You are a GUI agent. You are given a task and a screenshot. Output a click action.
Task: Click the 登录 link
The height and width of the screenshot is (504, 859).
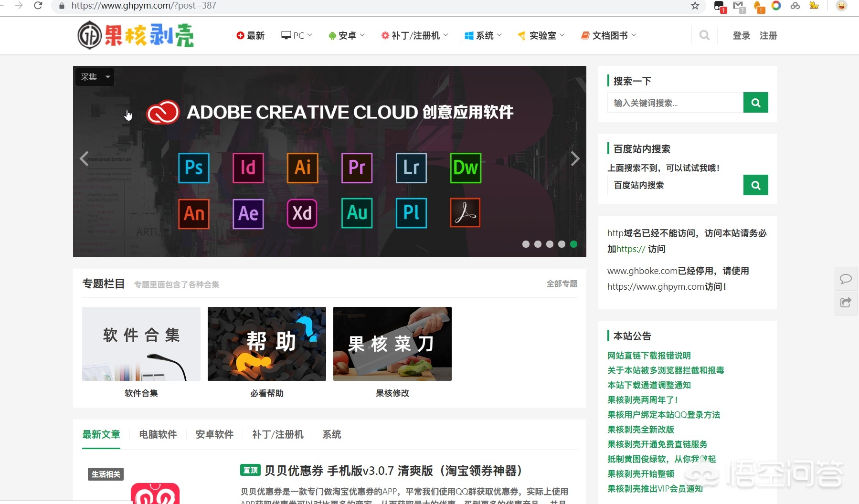point(742,35)
